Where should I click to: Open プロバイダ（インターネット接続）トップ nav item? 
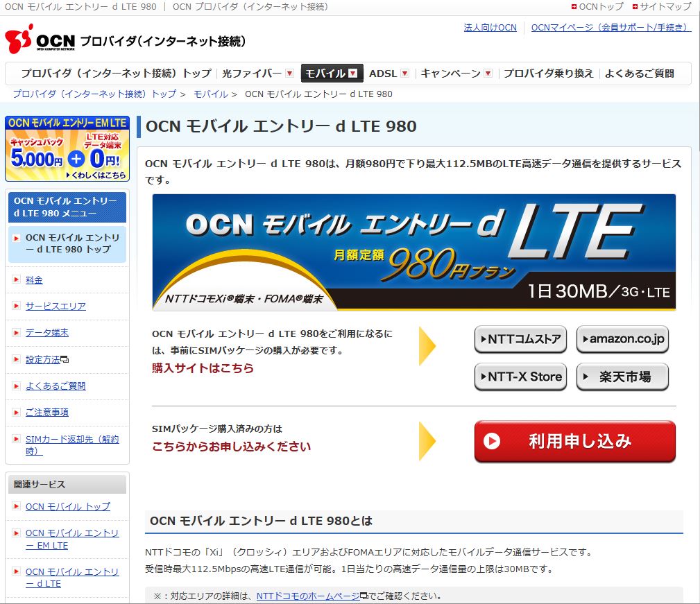pos(116,73)
